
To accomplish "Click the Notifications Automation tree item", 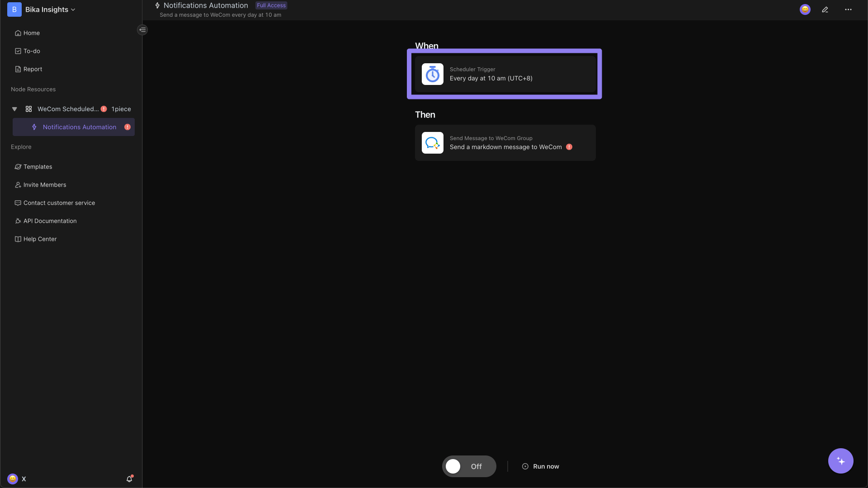I will point(79,127).
